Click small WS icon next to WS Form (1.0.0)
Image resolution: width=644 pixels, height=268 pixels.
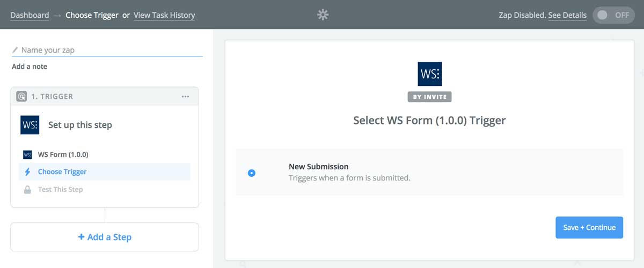tap(27, 155)
